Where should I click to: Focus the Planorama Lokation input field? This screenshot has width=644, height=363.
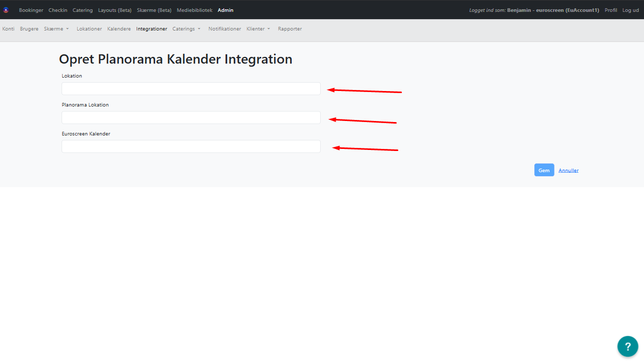[191, 117]
